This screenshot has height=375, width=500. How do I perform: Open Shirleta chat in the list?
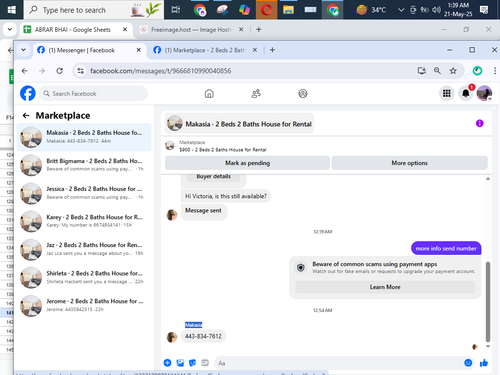click(x=84, y=277)
